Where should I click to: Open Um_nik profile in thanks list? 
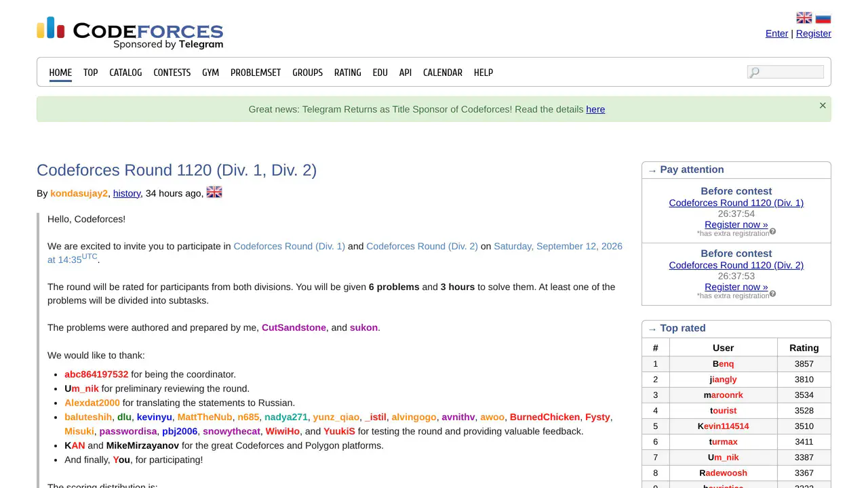coord(81,388)
